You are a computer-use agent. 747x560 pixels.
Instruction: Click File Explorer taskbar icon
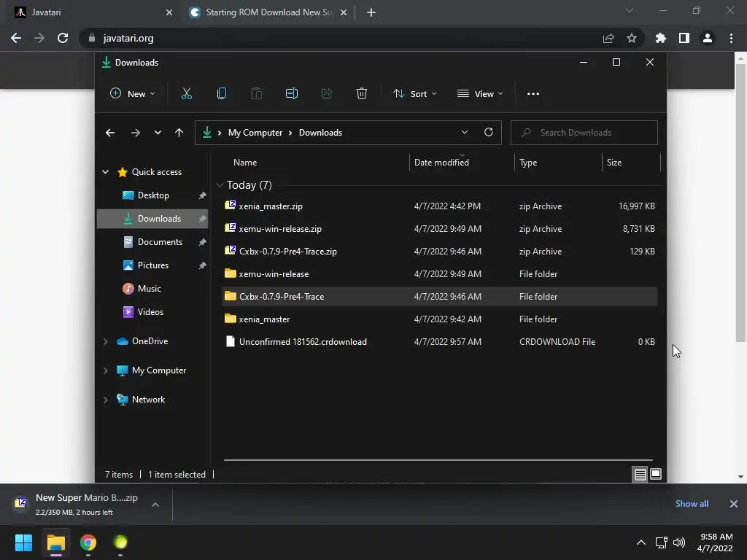click(x=56, y=542)
